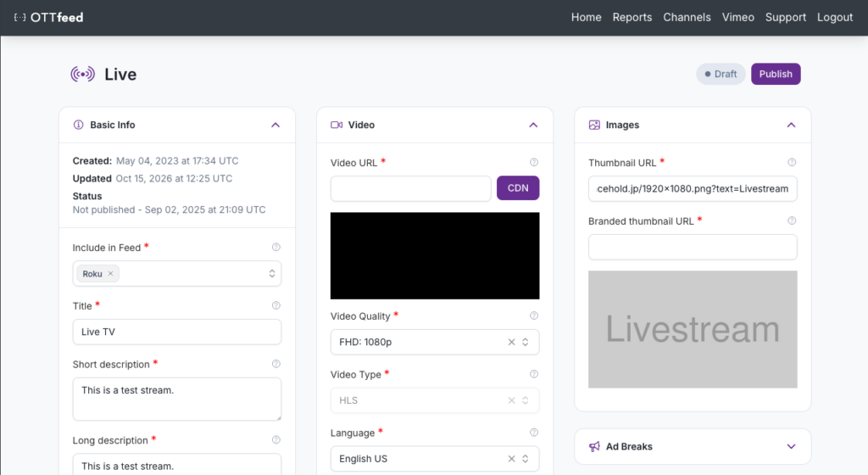This screenshot has width=868, height=475.
Task: Click the Title input field
Action: pos(177,332)
